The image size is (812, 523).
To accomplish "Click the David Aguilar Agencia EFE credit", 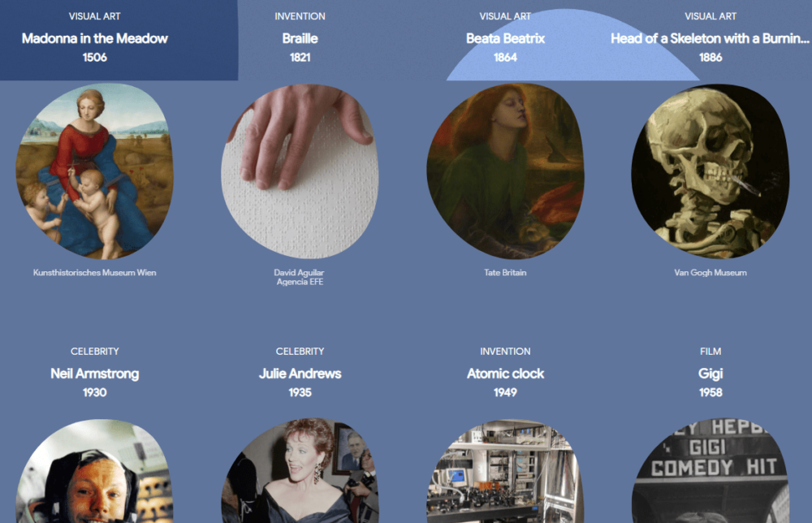I will 300,277.
